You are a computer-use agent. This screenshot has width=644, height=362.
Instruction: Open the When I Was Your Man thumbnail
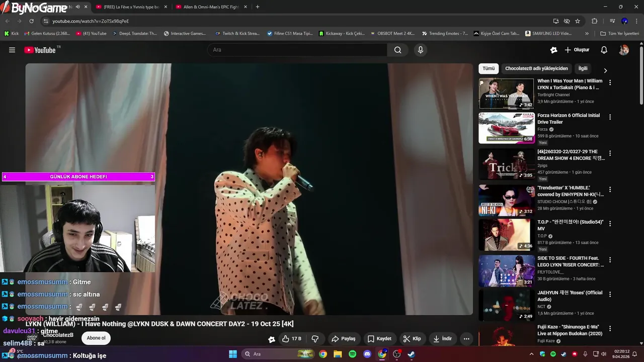pos(506,94)
